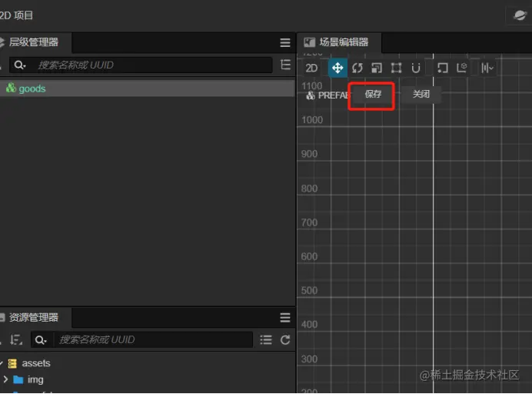Viewport: 532px width, 394px height.
Task: Open the 层级管理器 panel menu
Action: [x=285, y=42]
